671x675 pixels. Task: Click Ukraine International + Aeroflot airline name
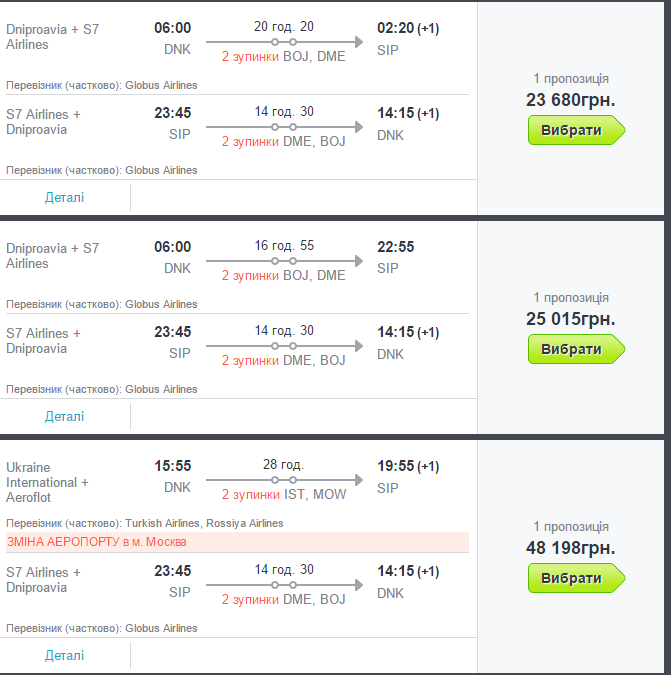pos(48,482)
